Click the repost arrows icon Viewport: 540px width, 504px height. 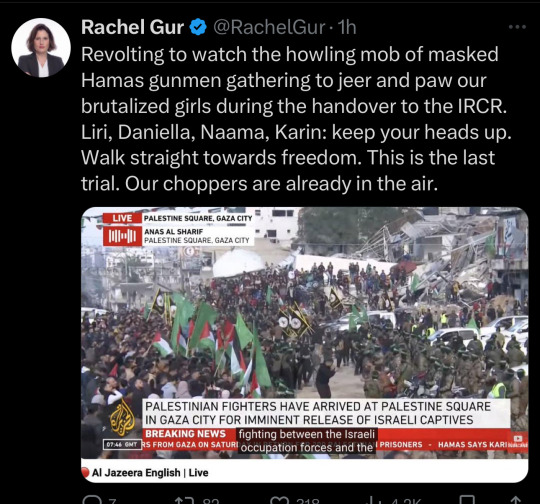click(x=183, y=500)
